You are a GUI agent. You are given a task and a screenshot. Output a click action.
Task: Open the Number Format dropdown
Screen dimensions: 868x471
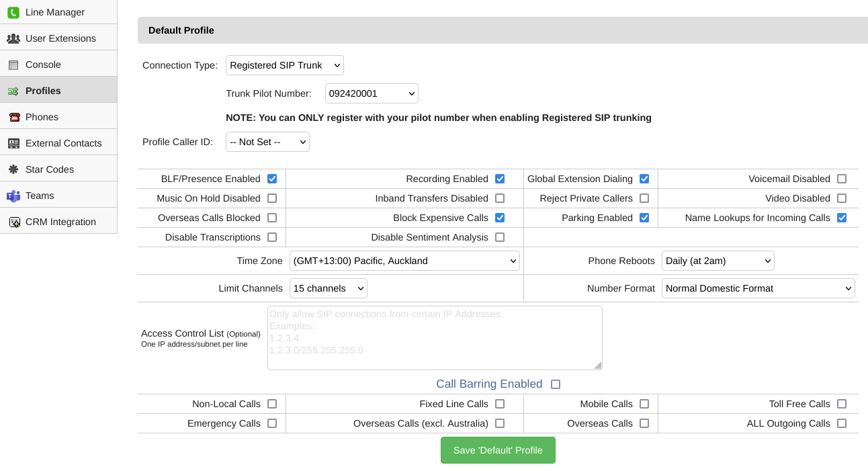[x=758, y=288]
